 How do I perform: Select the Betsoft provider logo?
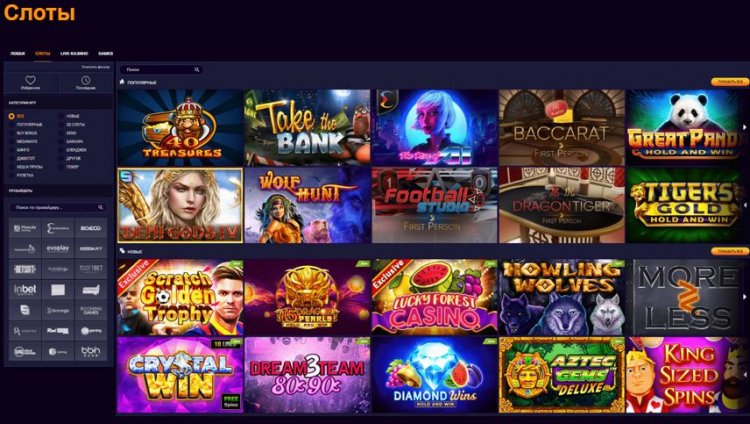tap(25, 269)
